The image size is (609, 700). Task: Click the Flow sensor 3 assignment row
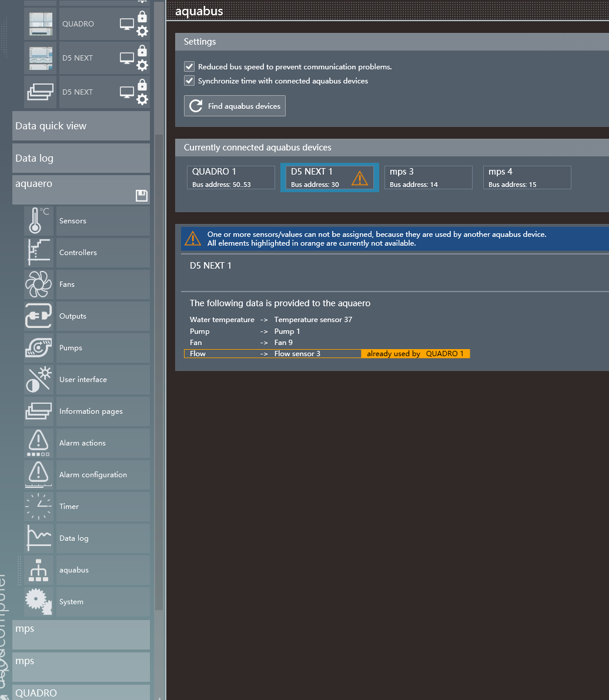pos(272,354)
